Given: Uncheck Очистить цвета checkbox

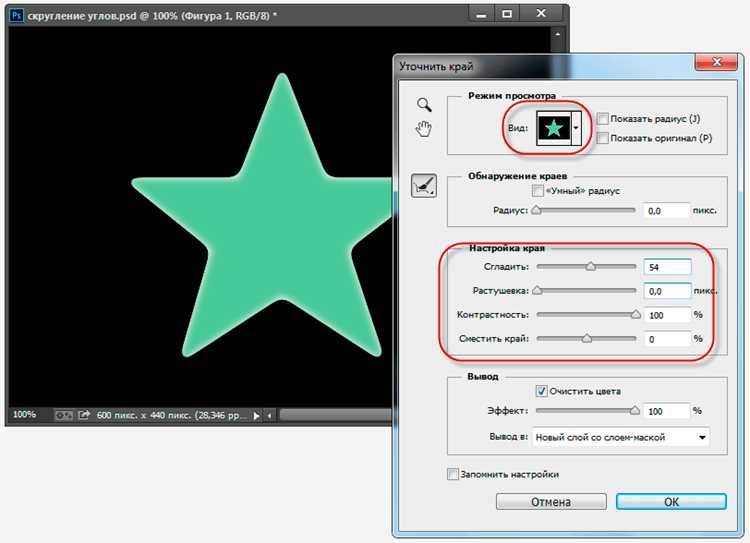Looking at the screenshot, I should [x=541, y=391].
